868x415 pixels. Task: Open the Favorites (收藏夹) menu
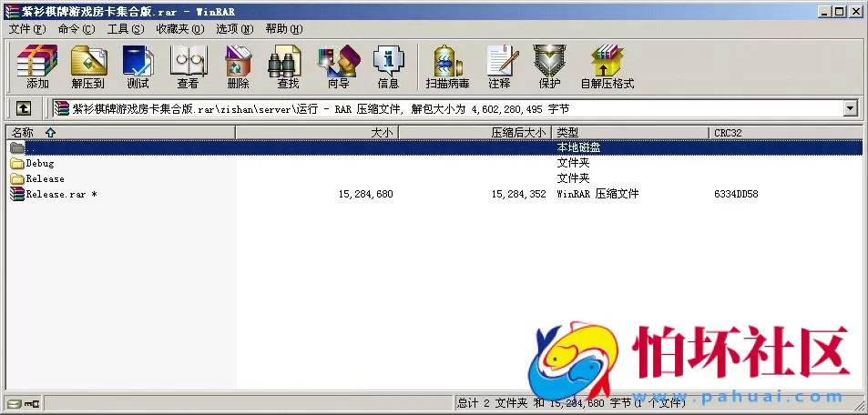[x=180, y=29]
